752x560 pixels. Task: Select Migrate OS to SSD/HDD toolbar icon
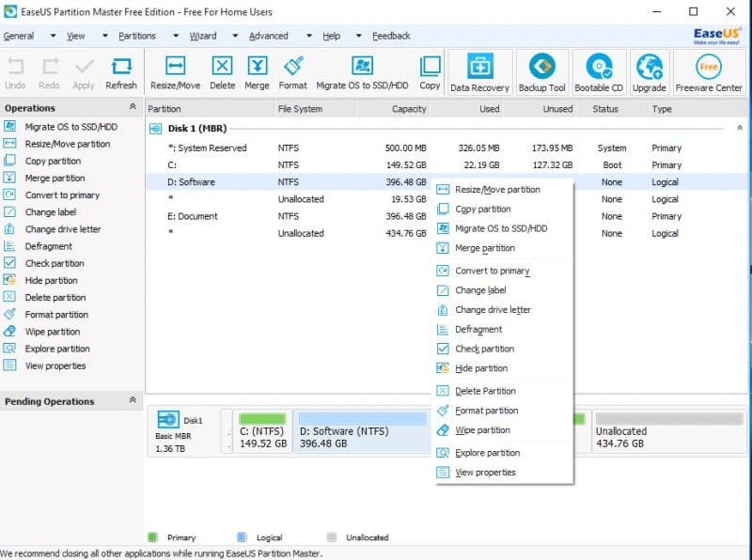[x=362, y=71]
